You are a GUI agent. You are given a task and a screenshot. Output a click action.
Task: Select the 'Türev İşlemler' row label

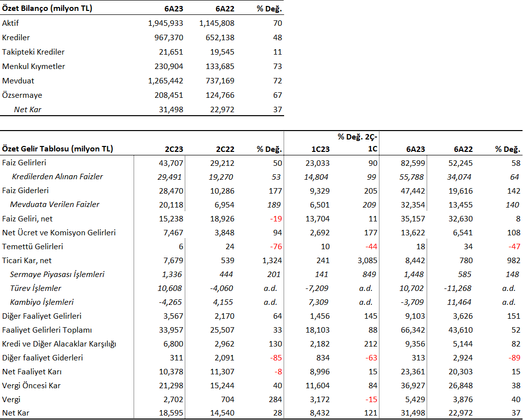(36, 288)
